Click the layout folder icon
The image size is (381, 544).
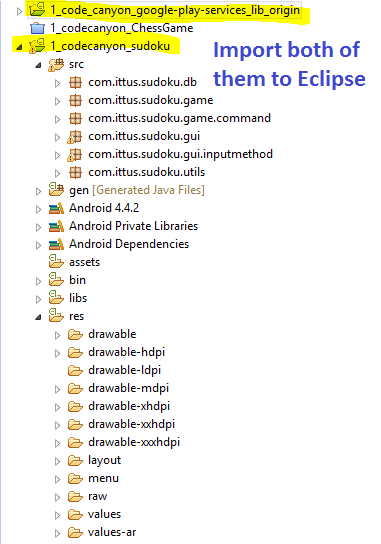pos(75,461)
